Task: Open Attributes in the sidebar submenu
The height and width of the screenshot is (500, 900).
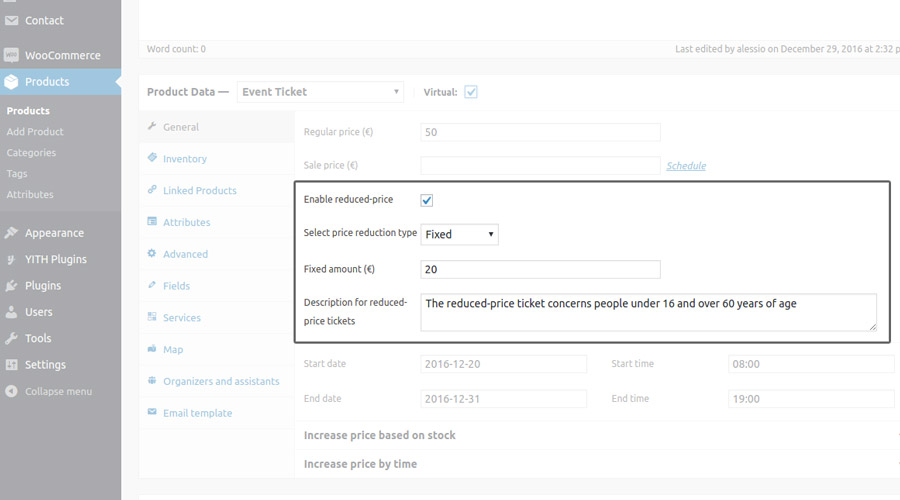Action: coord(30,195)
